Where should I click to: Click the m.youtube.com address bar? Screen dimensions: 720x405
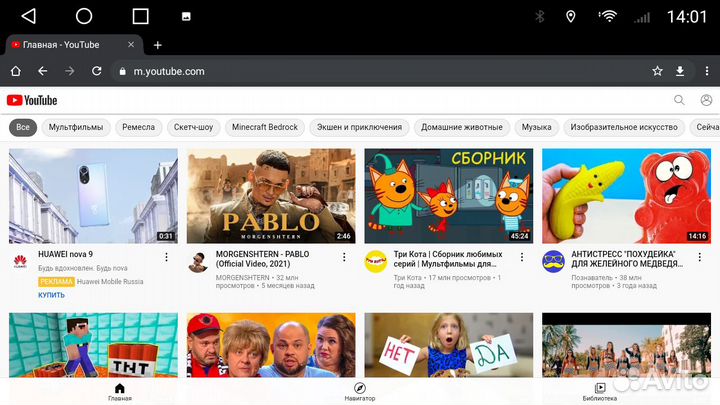click(x=380, y=71)
